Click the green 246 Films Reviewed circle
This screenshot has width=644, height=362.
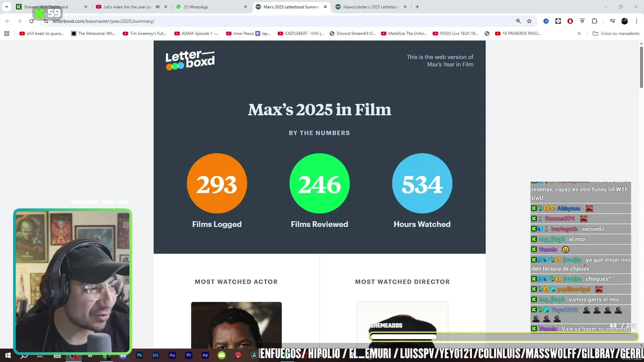tap(319, 184)
